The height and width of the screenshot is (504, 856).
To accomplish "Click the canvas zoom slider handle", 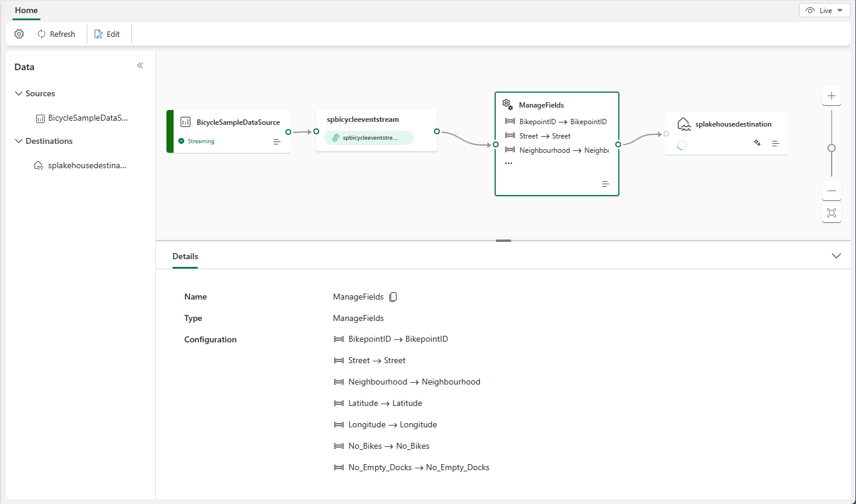I will pyautogui.click(x=831, y=148).
